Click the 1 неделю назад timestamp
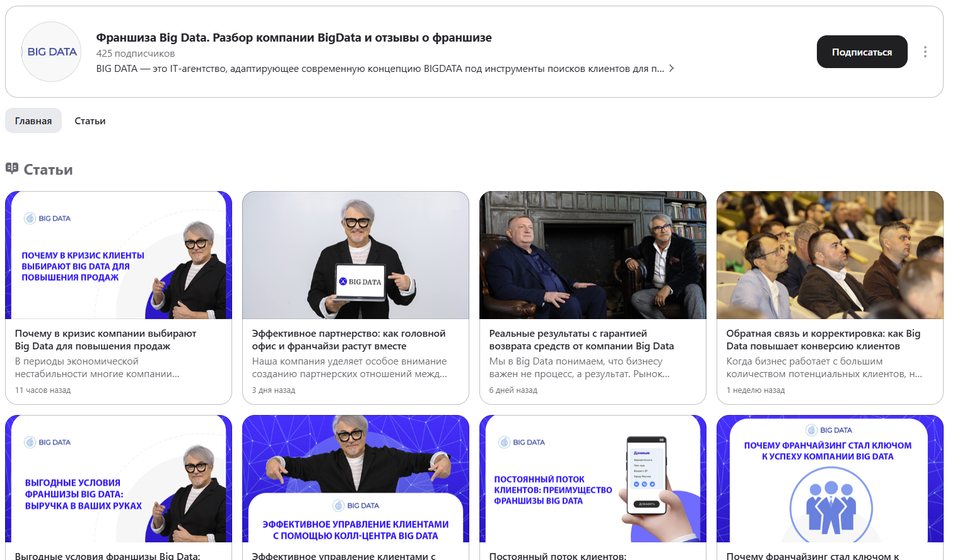Viewport: 955px width, 560px height. (756, 390)
